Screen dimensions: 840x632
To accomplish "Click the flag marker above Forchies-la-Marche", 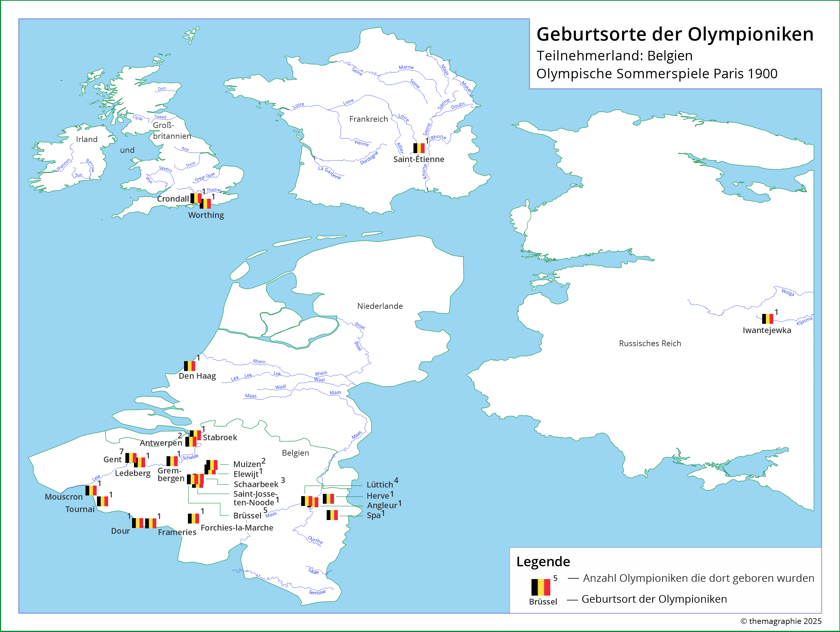I will (193, 518).
